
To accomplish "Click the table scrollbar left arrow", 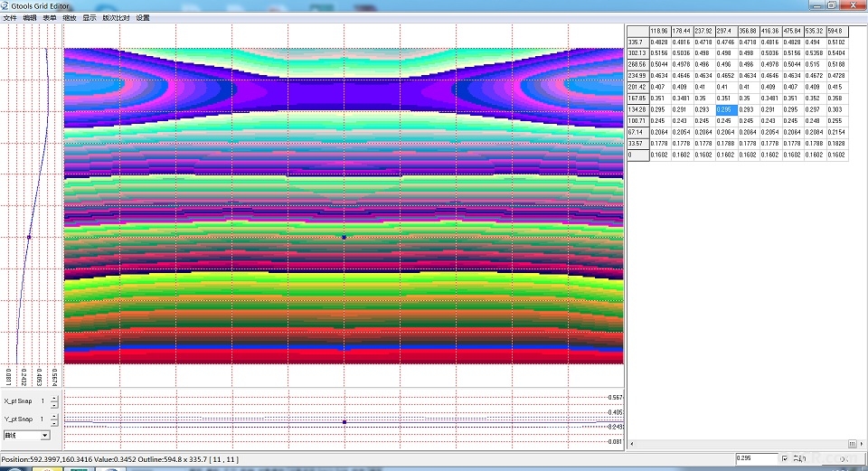I will [x=632, y=443].
